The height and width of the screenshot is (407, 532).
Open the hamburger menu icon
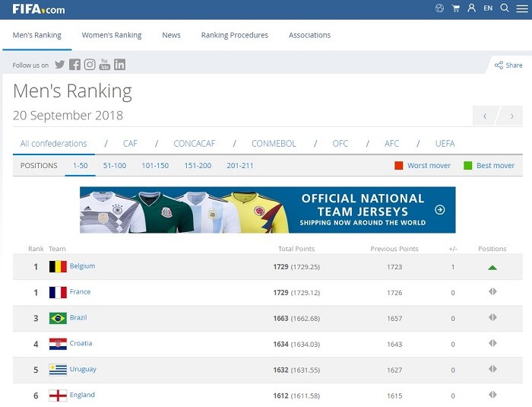[522, 8]
